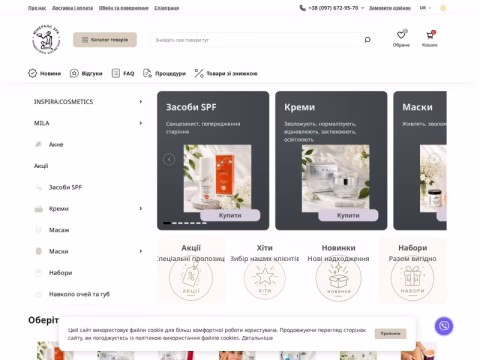Open the Viber chat floating button

[444, 326]
